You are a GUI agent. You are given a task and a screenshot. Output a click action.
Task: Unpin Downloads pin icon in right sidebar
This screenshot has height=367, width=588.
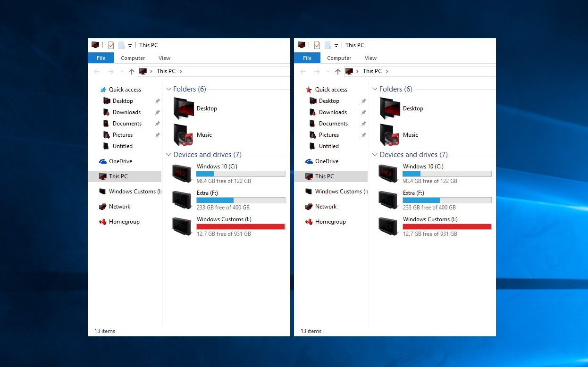pos(364,112)
